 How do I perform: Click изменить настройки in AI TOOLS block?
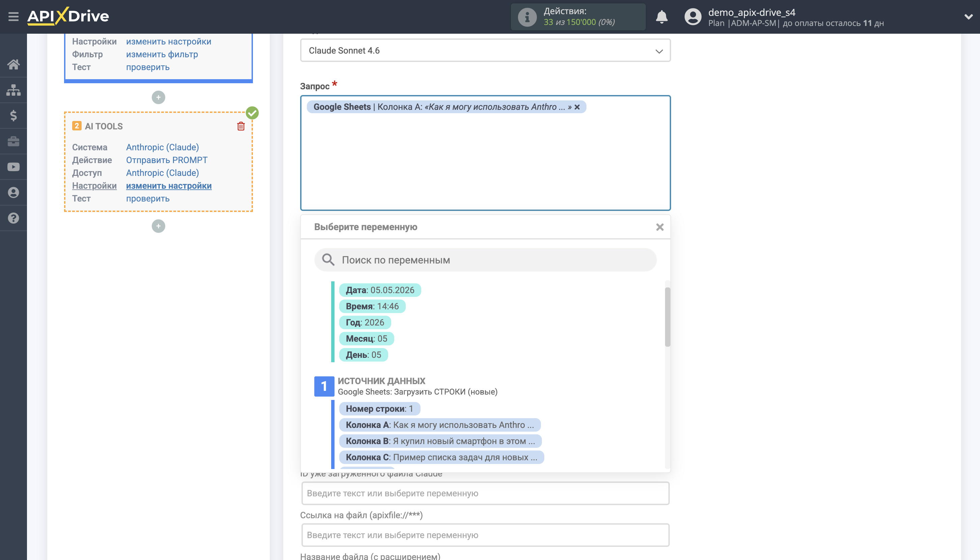click(169, 186)
